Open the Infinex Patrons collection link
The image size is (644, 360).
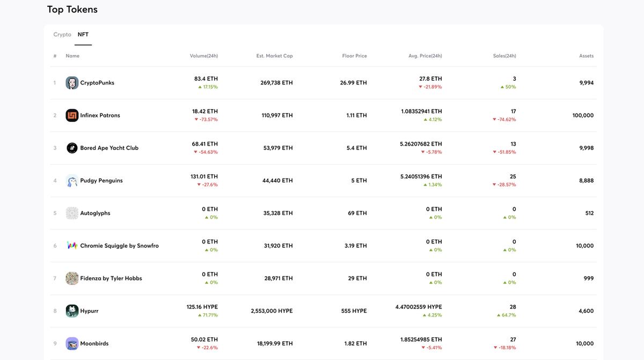click(x=100, y=116)
